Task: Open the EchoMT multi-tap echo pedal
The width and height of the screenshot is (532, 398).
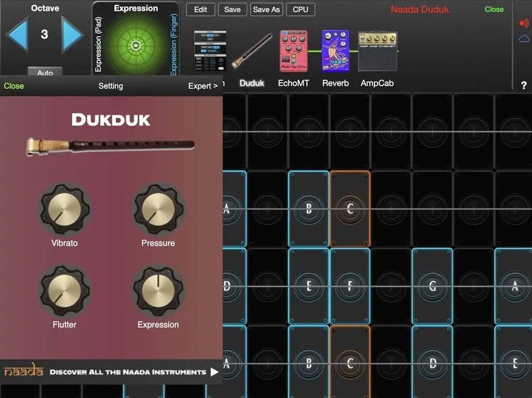Action: pyautogui.click(x=294, y=51)
